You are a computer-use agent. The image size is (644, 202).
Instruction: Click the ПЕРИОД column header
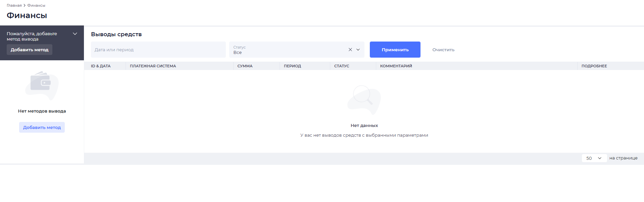292,66
